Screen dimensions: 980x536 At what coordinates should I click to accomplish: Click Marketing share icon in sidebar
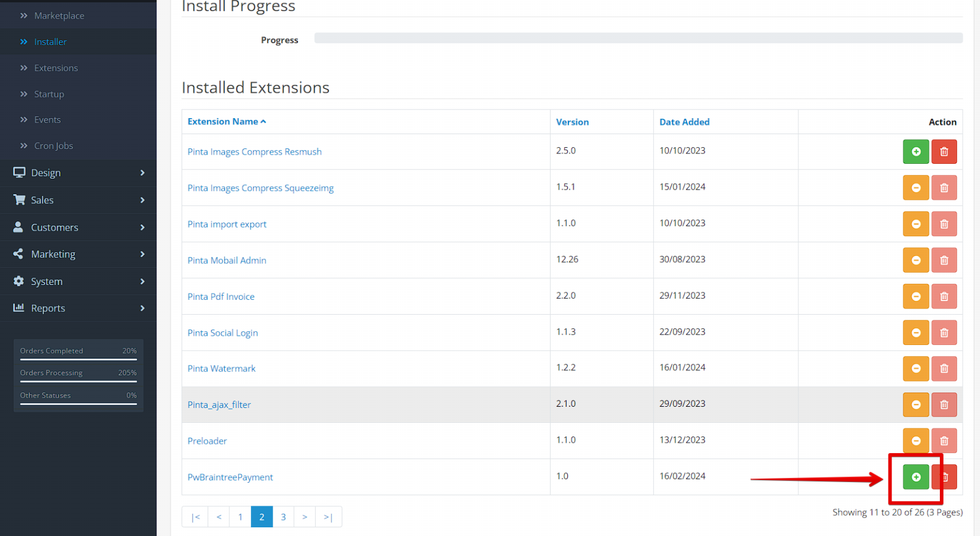[19, 253]
